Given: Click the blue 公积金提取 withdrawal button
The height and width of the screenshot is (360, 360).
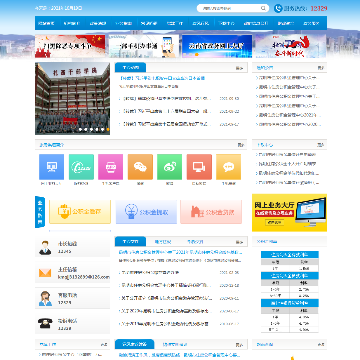Looking at the screenshot, I should (146, 212).
